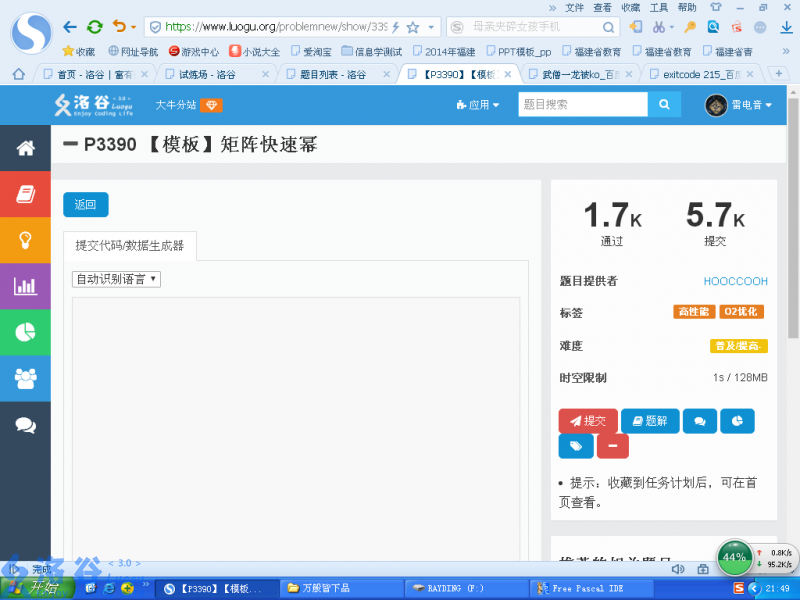Expand the 自动识别语言 language dropdown
Viewport: 800px width, 600px height.
coord(116,279)
